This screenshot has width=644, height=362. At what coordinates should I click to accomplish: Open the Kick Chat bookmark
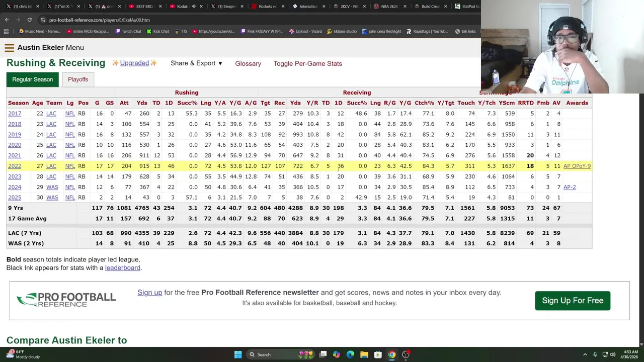(157, 31)
